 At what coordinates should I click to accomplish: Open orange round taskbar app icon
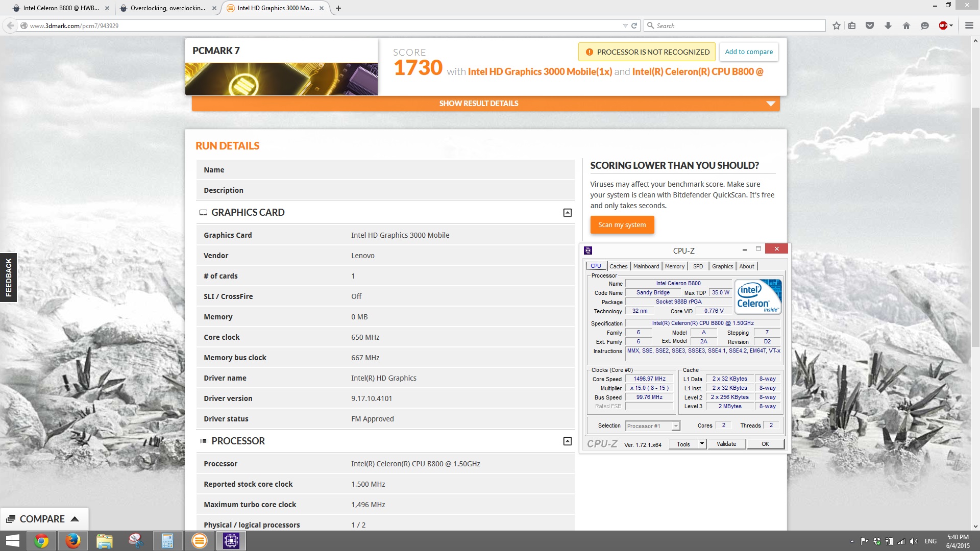(x=199, y=541)
